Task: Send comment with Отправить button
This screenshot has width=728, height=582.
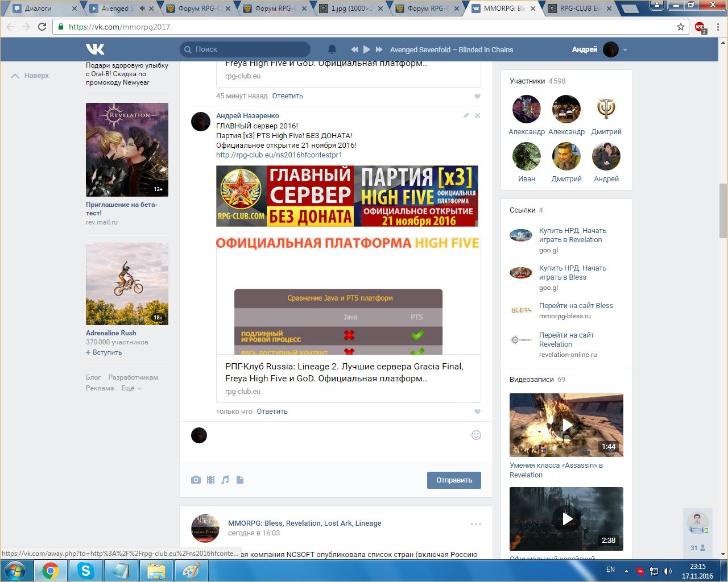Action: click(x=454, y=480)
